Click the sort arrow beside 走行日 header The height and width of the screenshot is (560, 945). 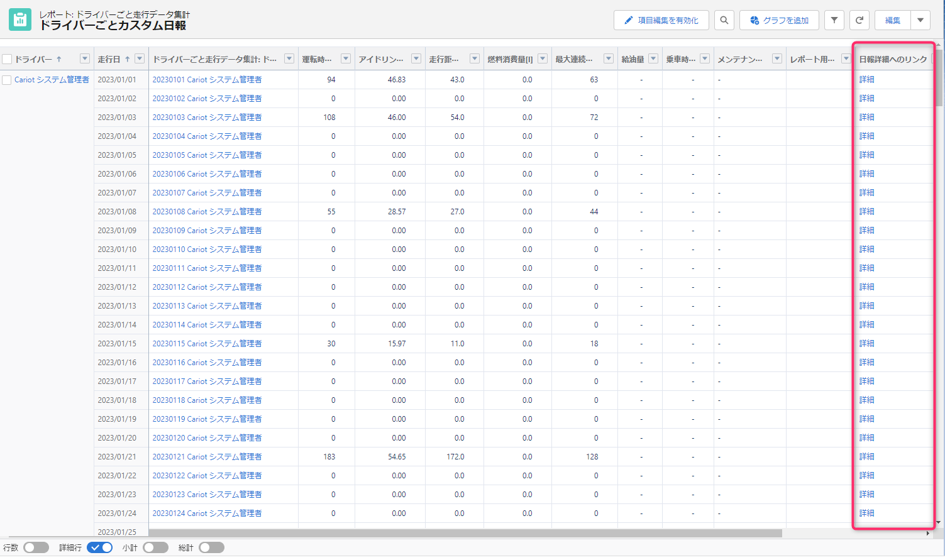[x=127, y=59]
